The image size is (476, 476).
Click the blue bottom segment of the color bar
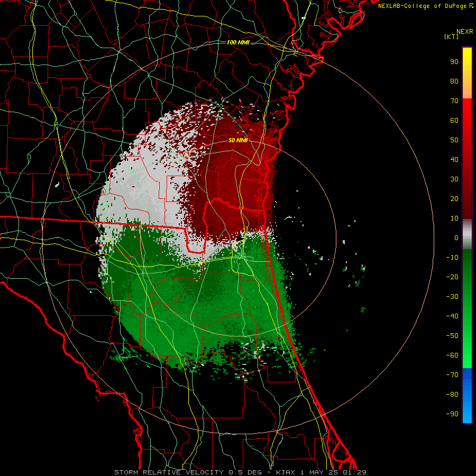[x=467, y=396]
